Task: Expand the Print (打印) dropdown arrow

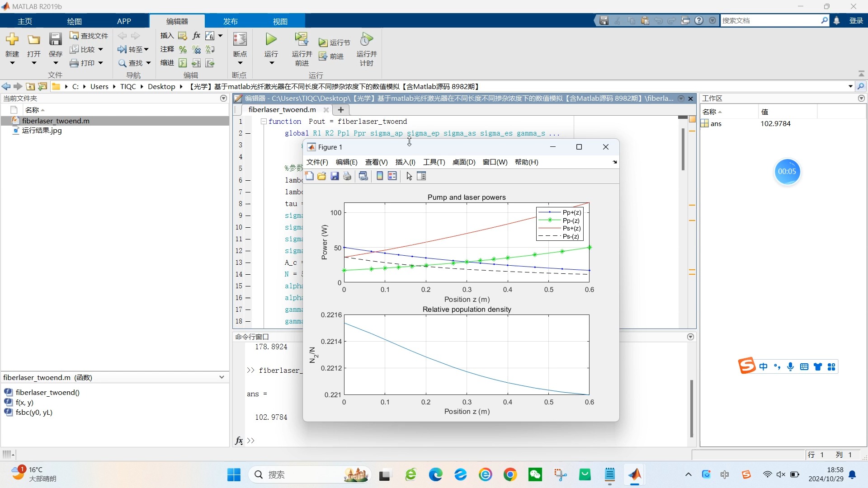Action: click(x=100, y=63)
